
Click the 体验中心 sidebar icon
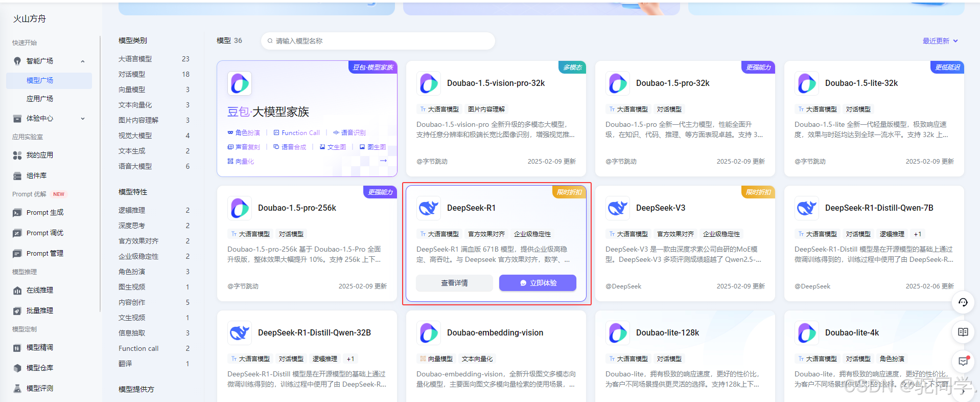pos(17,118)
